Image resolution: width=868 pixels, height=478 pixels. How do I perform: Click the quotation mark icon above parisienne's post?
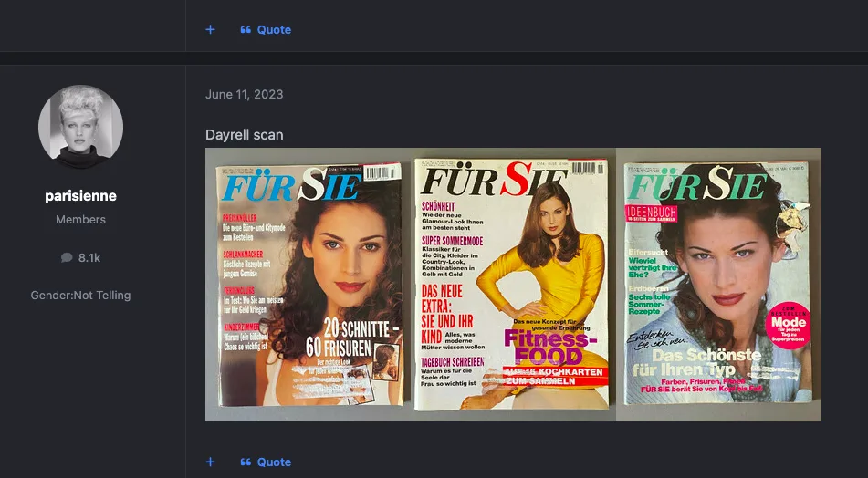[x=246, y=29]
